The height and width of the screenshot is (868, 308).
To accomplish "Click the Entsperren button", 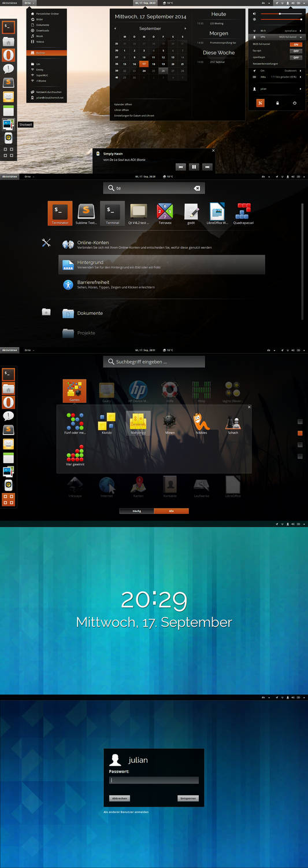I will pyautogui.click(x=188, y=798).
